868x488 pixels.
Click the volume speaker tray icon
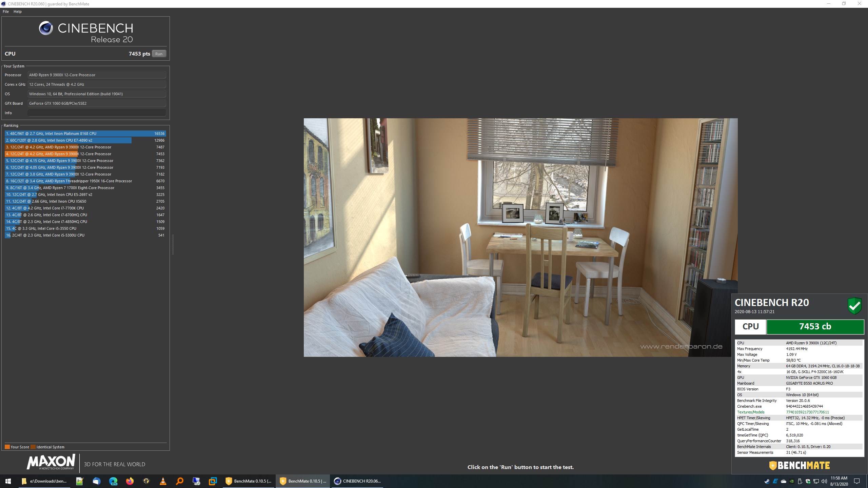[824, 481]
